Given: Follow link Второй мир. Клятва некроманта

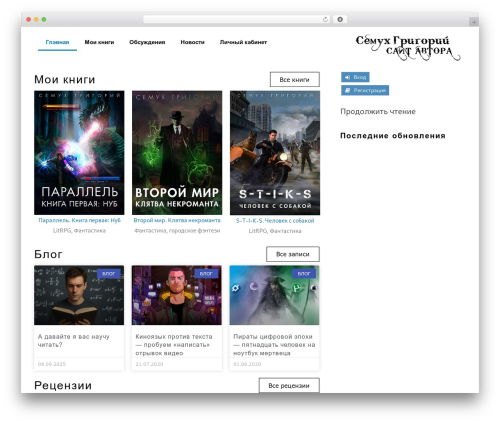Looking at the screenshot, I should pos(177,220).
